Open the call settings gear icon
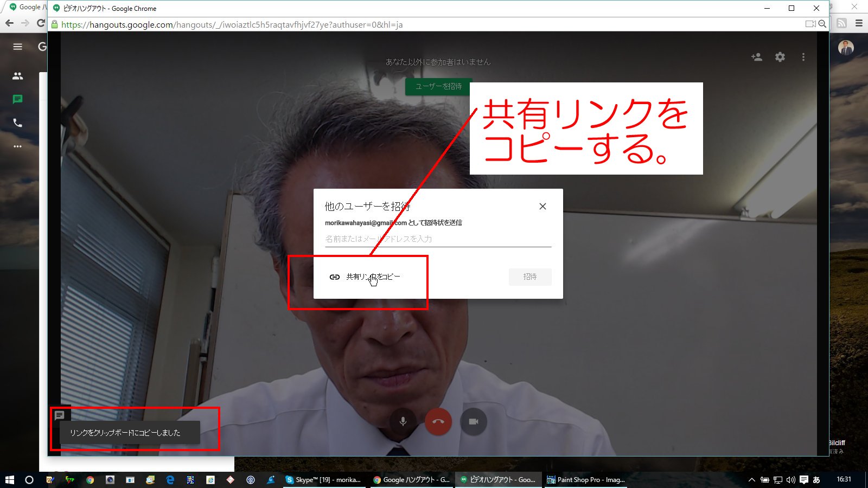Screen dimensions: 868x488 (x=780, y=57)
